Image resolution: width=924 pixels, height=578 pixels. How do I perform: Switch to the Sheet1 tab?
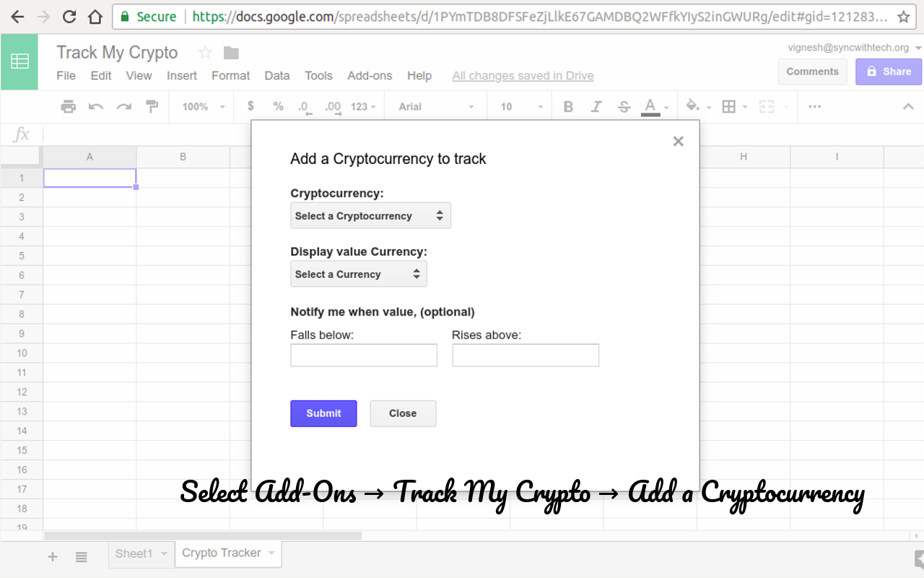click(134, 553)
